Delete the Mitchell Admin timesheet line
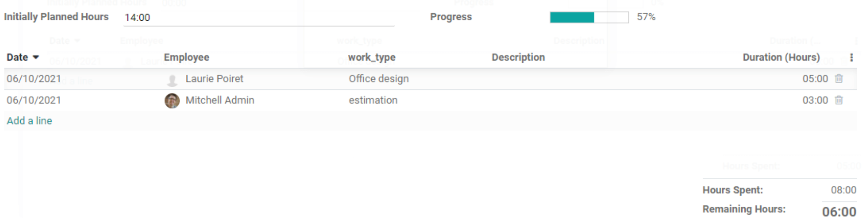868x224 pixels. pyautogui.click(x=839, y=100)
